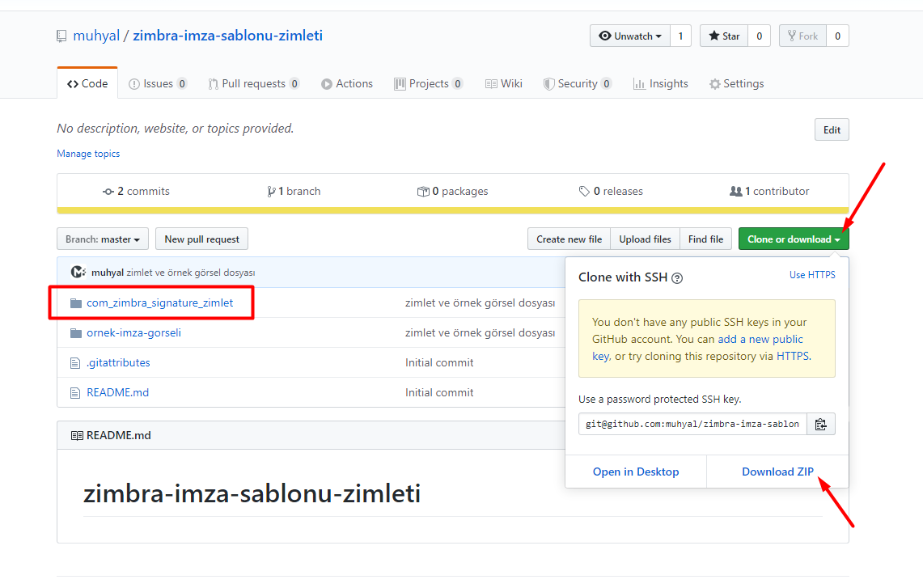Open the ornek-imza-gorseli folder

point(133,333)
